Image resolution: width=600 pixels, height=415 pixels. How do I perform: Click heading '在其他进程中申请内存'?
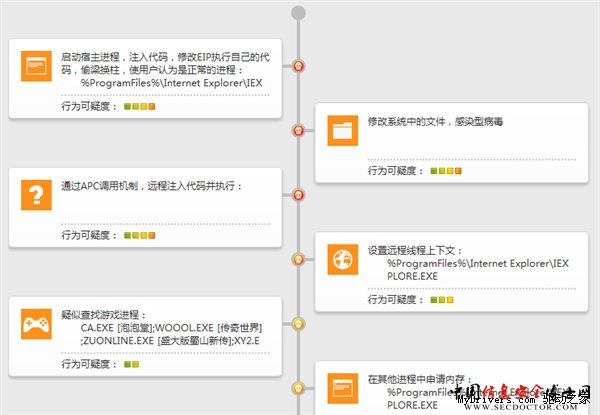(x=417, y=379)
